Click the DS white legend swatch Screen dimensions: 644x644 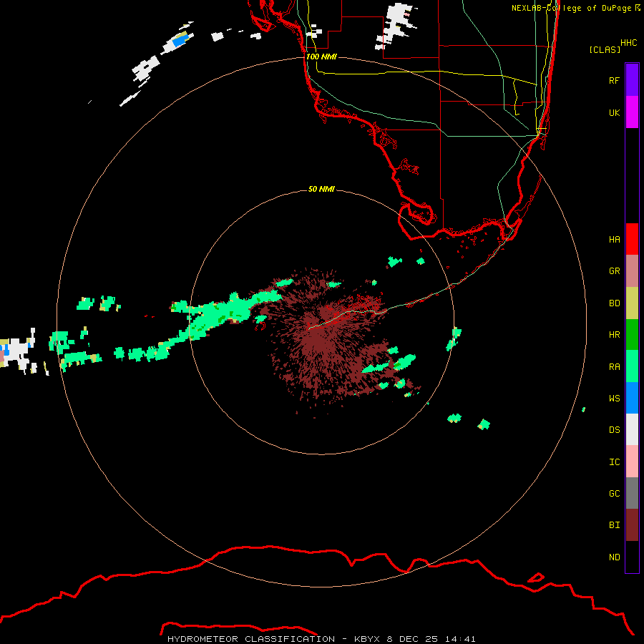[632, 429]
